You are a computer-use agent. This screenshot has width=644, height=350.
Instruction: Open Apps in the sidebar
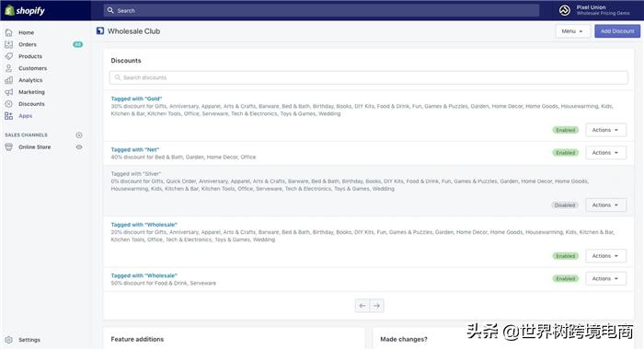[26, 116]
